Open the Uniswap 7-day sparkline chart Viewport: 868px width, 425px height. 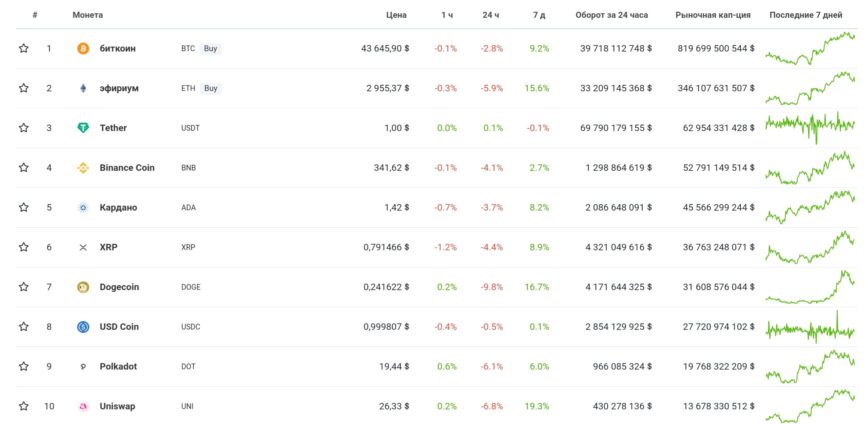pos(810,406)
